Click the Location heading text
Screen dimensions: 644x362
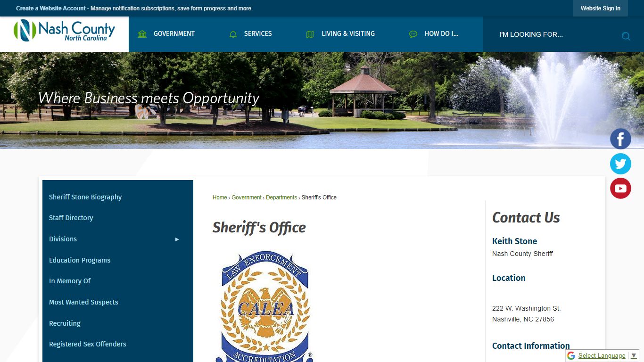point(509,278)
